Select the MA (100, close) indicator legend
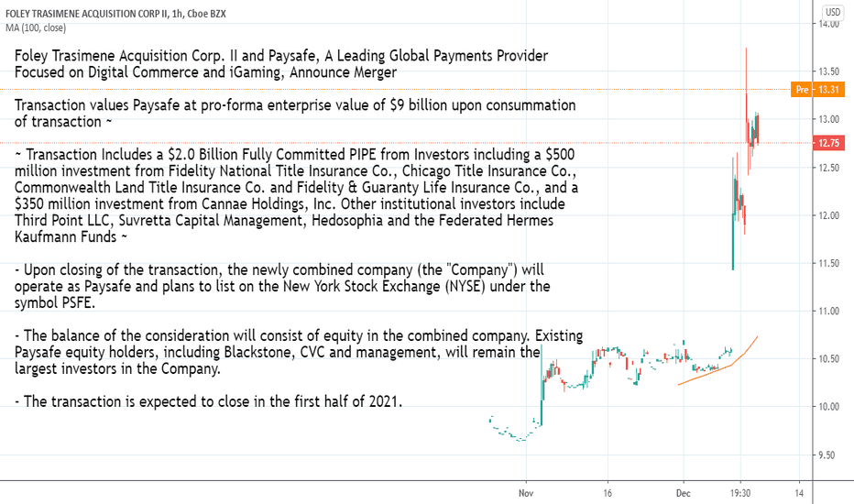The image size is (854, 504). [36, 27]
